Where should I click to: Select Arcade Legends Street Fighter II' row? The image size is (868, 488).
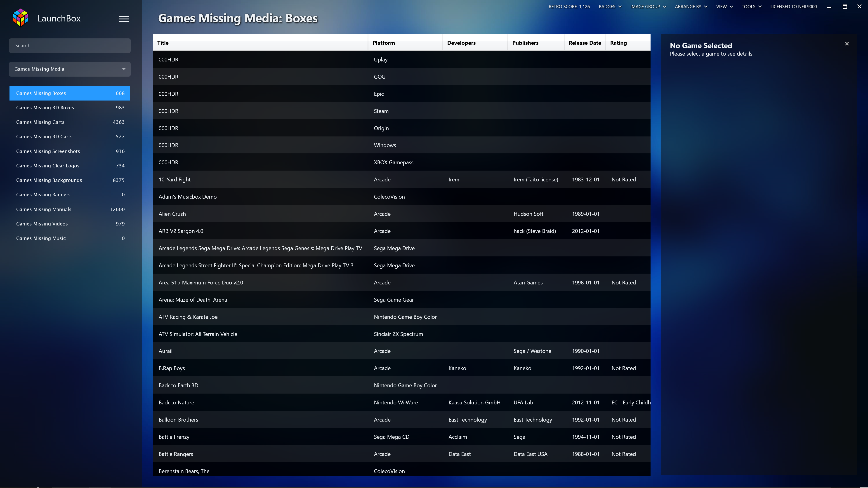tap(401, 265)
